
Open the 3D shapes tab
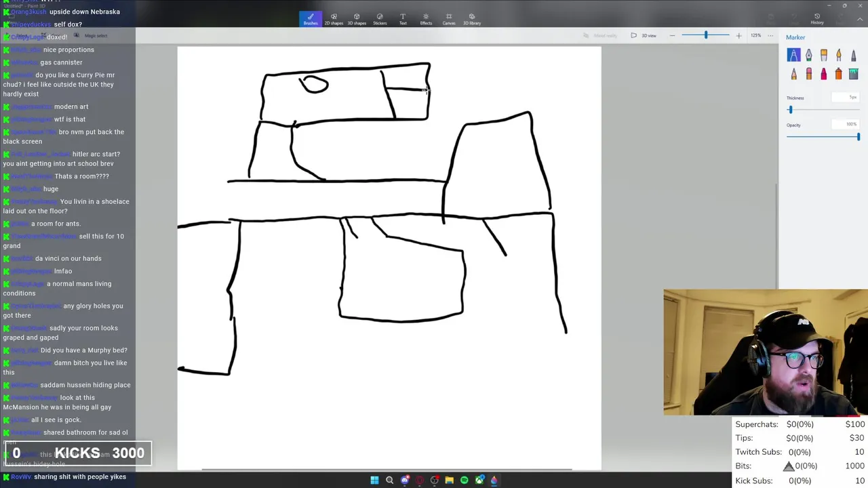point(357,19)
